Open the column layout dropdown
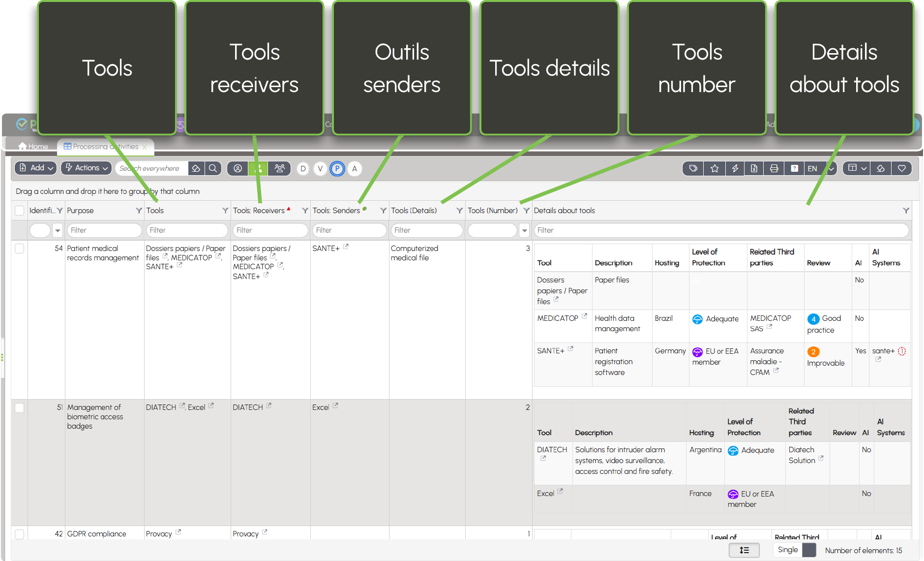Viewport: 924px width, 561px height. point(857,168)
